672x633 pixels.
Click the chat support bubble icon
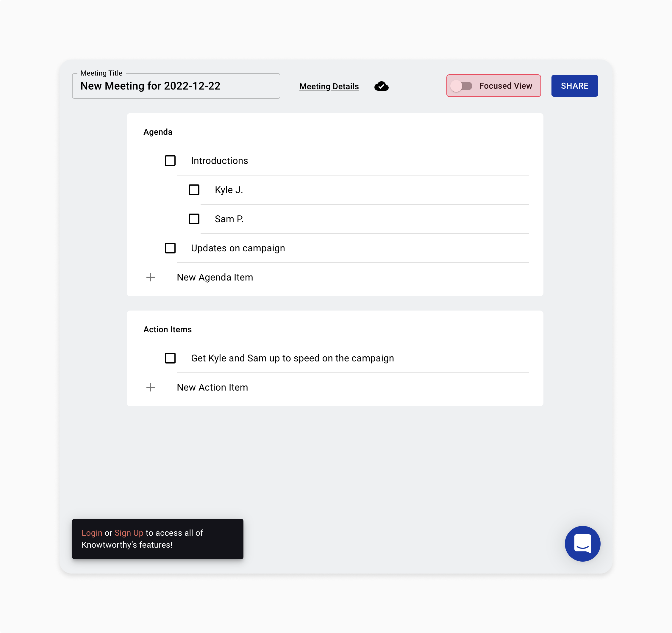click(x=583, y=544)
